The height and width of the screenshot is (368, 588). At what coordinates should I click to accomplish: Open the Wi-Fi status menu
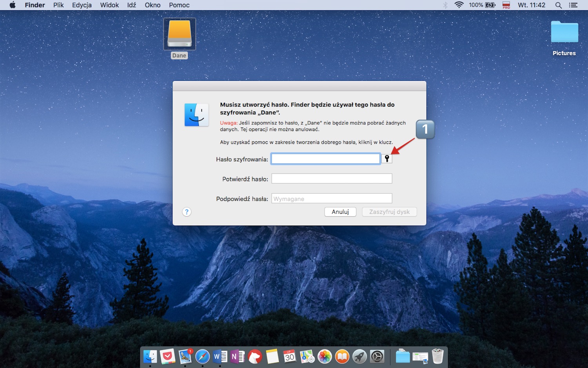tap(458, 5)
